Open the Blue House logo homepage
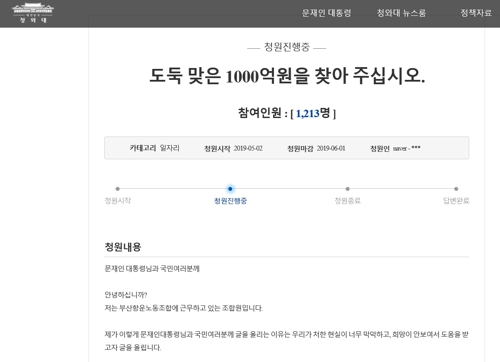This screenshot has height=362, width=500. (x=33, y=13)
